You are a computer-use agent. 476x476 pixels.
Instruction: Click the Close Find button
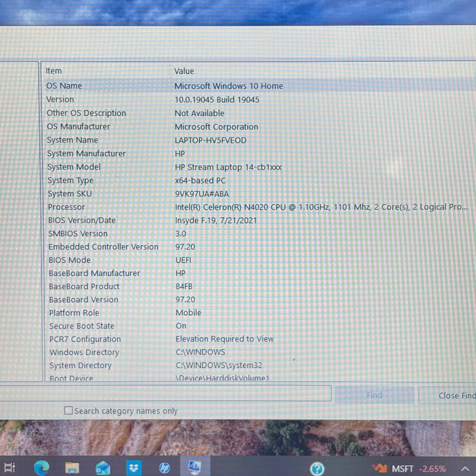(x=447, y=395)
